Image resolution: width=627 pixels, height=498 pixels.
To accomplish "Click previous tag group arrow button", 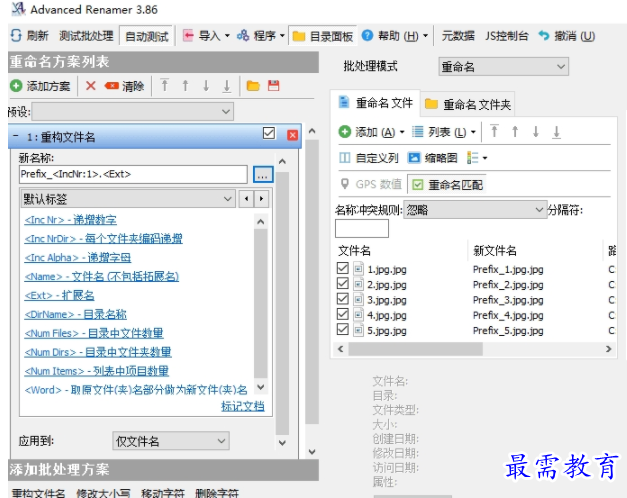I will (x=246, y=199).
